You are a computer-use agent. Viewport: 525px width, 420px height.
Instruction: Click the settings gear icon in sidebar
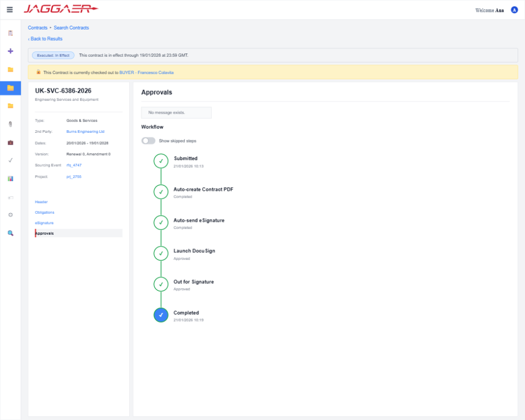tap(10, 215)
